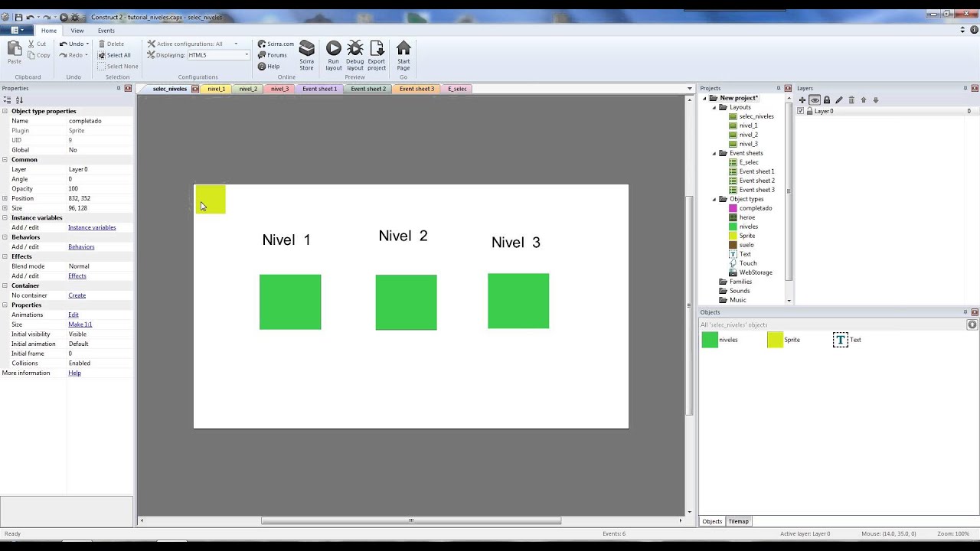Image resolution: width=980 pixels, height=551 pixels.
Task: Move layer up arrow icon
Action: [864, 99]
